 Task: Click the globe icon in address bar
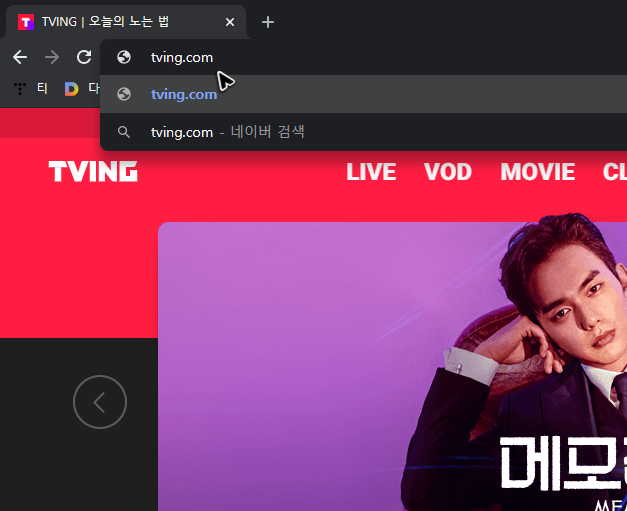coord(124,57)
